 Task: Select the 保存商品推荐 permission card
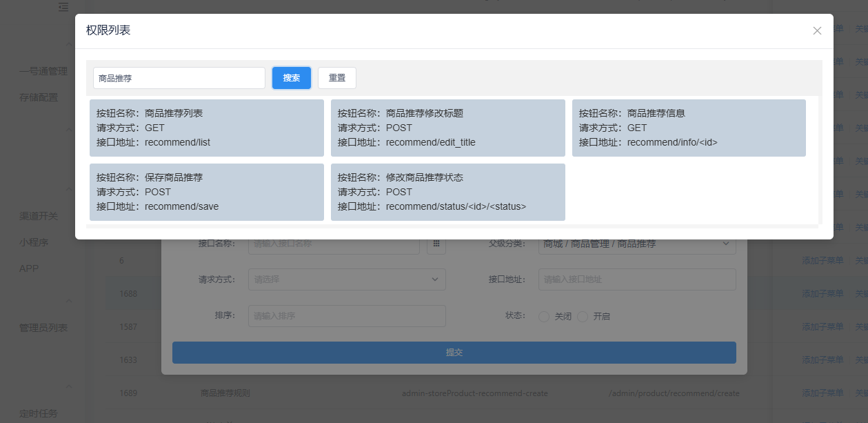pyautogui.click(x=207, y=192)
